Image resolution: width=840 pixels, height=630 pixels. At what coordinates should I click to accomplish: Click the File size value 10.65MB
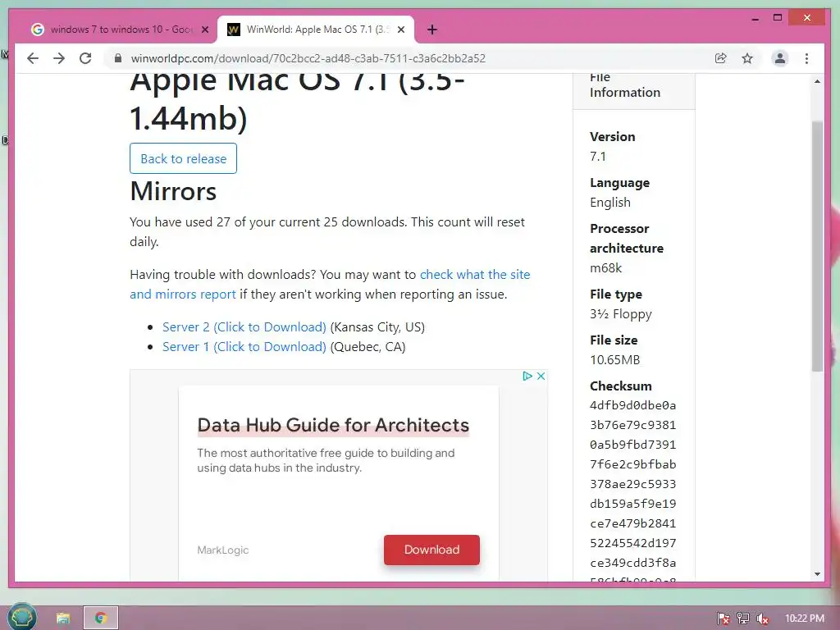point(615,360)
